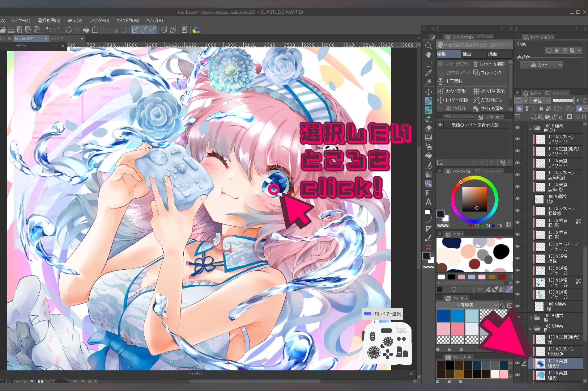Click メッシュ変形 in quick access
Image resolution: width=588 pixels, height=391 pixels.
tap(452, 91)
